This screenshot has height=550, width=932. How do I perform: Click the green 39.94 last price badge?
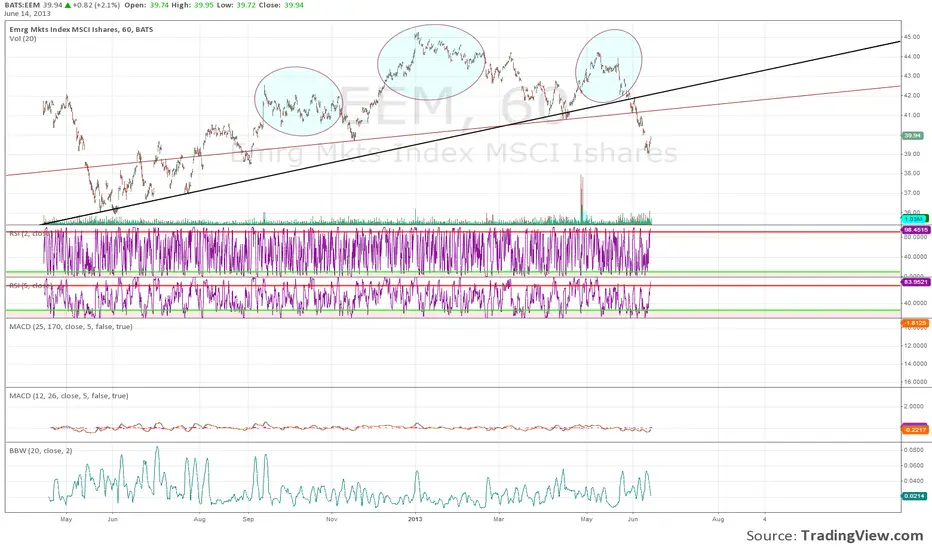click(x=912, y=136)
